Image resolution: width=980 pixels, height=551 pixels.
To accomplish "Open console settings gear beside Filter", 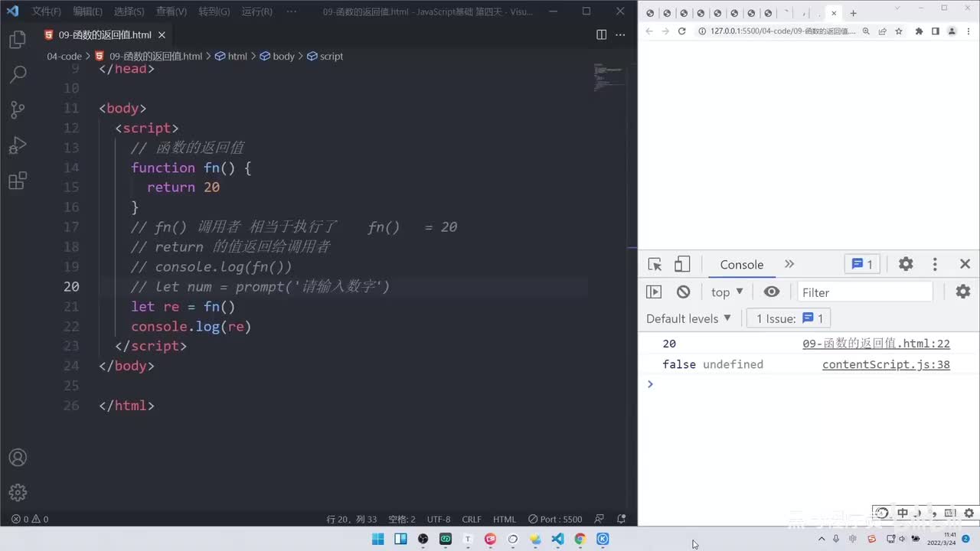I will point(963,292).
